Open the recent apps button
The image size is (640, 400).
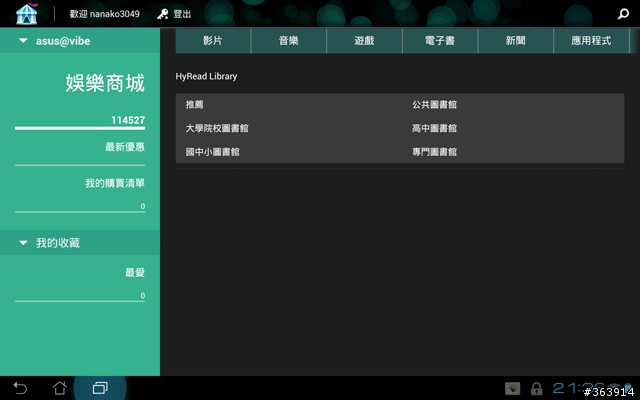point(100,388)
